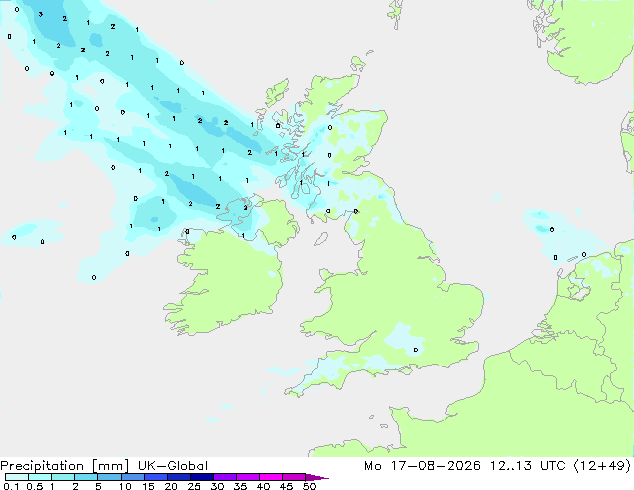Click the '12..13 UTC' time text

point(527,466)
